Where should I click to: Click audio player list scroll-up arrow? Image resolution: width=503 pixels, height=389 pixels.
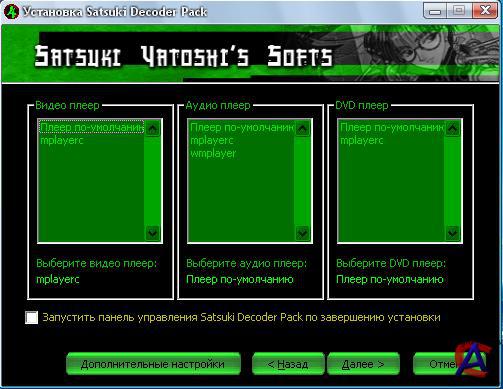tap(303, 128)
